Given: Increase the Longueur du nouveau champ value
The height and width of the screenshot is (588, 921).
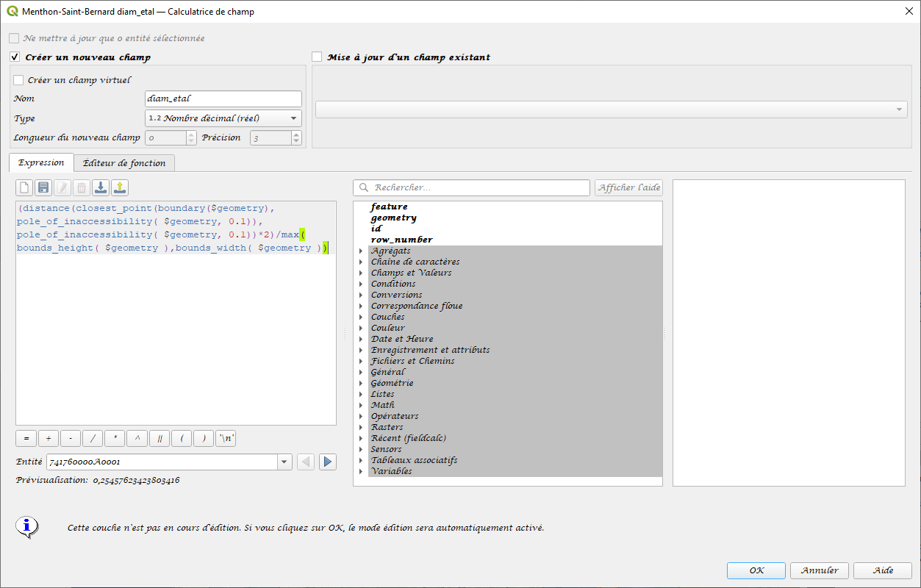Looking at the screenshot, I should [x=192, y=134].
